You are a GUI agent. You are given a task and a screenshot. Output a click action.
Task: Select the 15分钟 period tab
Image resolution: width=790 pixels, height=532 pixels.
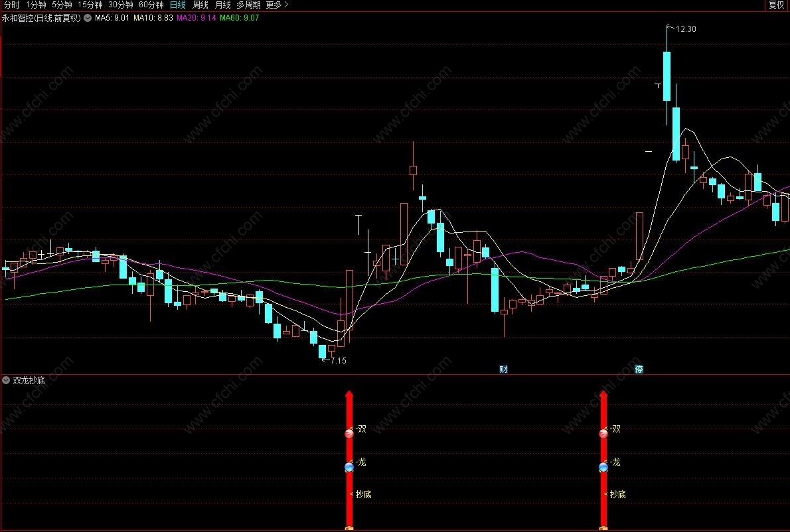pyautogui.click(x=90, y=5)
